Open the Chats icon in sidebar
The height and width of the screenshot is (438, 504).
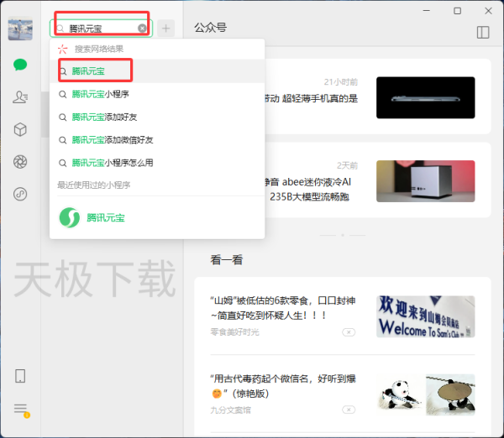click(x=20, y=65)
